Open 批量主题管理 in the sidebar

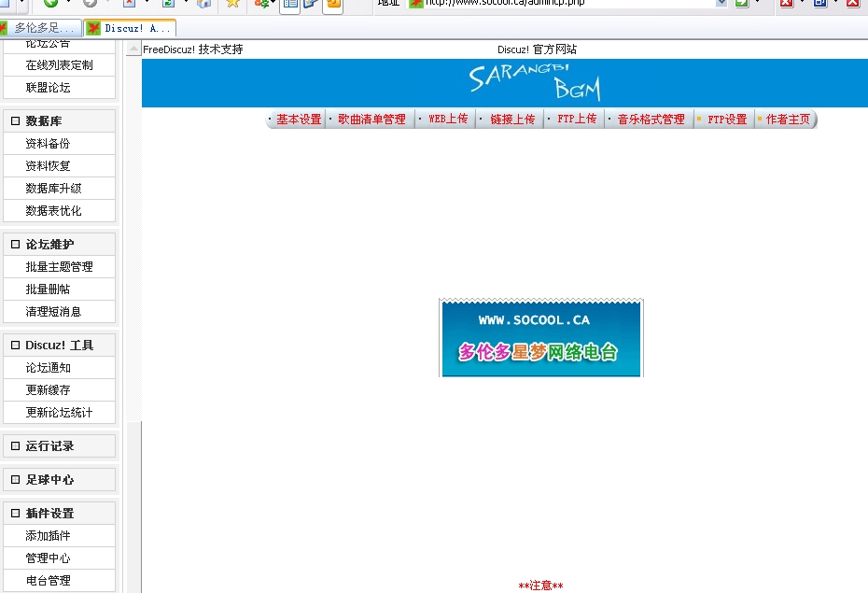pyautogui.click(x=59, y=267)
